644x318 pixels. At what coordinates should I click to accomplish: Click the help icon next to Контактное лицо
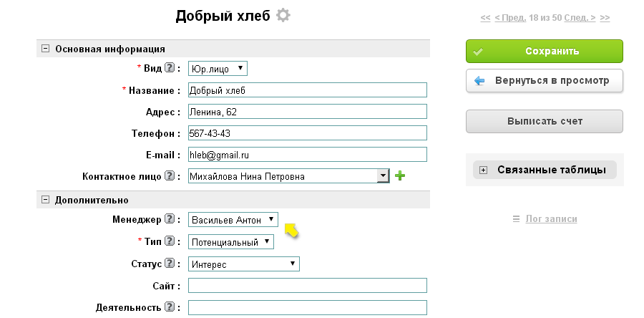point(170,175)
